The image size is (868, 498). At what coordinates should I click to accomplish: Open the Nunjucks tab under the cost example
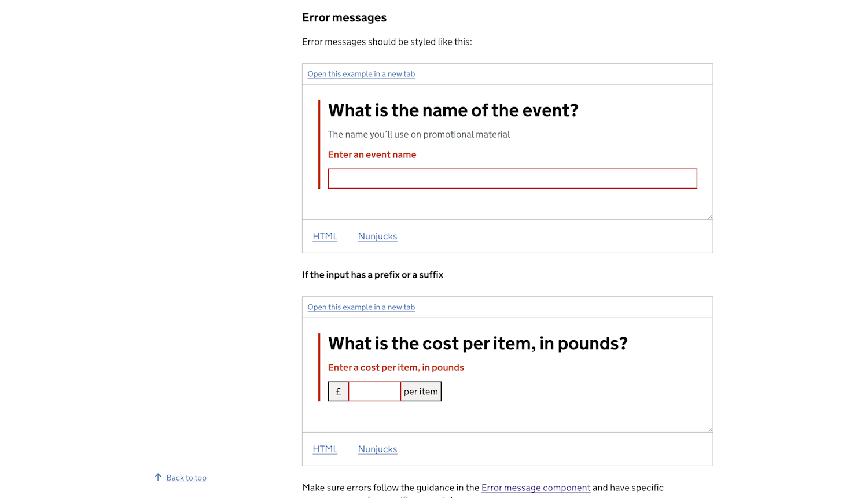(377, 449)
